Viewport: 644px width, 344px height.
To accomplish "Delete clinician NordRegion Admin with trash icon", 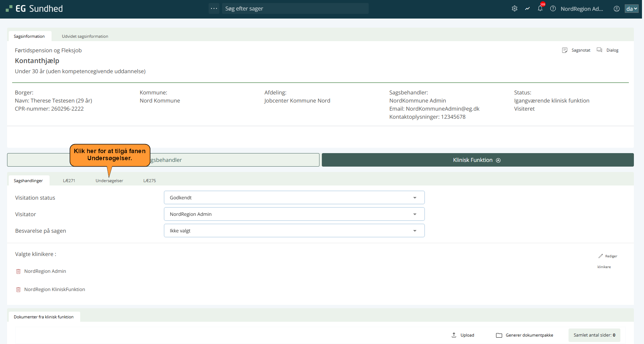I will (x=19, y=271).
